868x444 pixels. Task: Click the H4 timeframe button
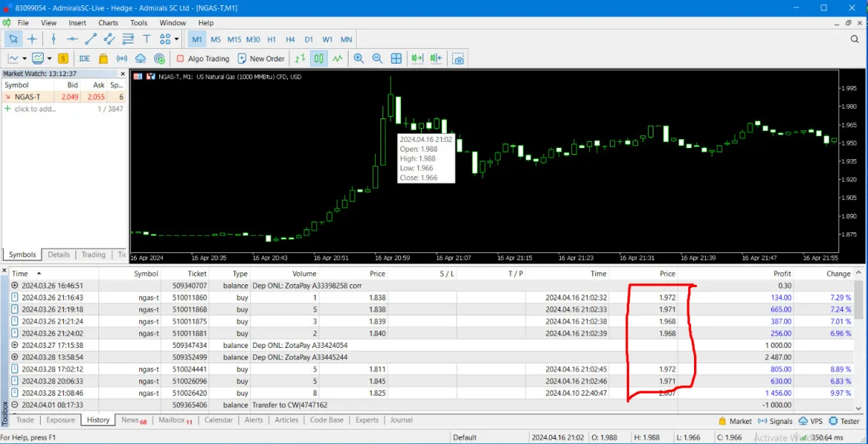click(290, 39)
